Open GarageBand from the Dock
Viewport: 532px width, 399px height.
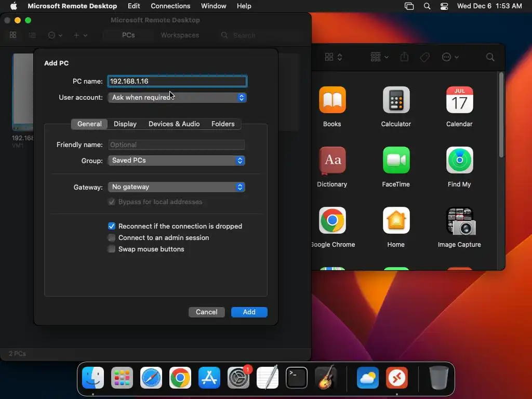pos(326,378)
